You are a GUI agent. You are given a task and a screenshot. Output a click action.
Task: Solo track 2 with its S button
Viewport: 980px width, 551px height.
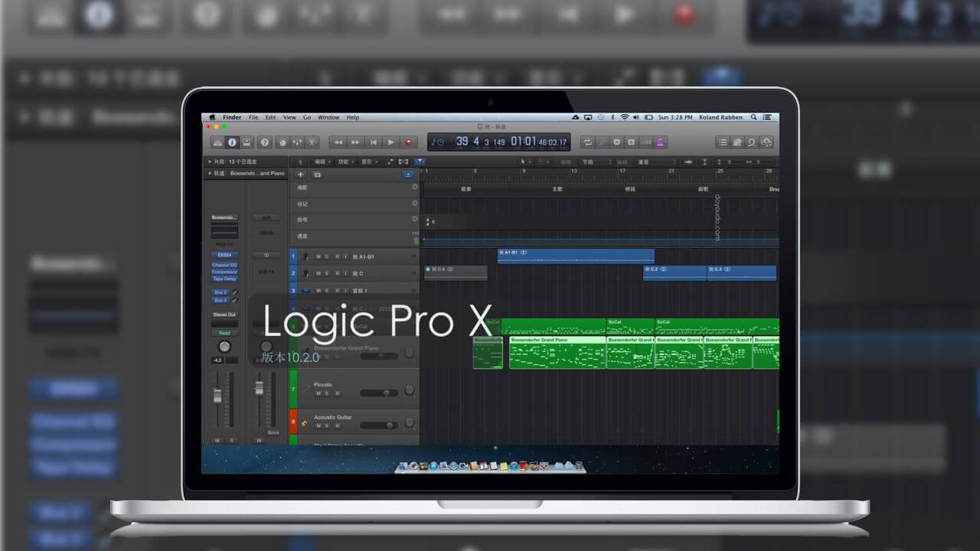tap(327, 273)
